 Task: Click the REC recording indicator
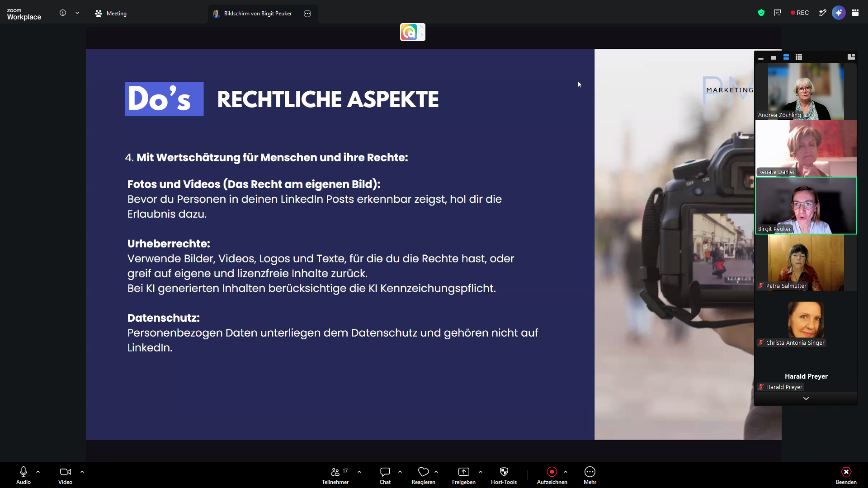pos(800,13)
